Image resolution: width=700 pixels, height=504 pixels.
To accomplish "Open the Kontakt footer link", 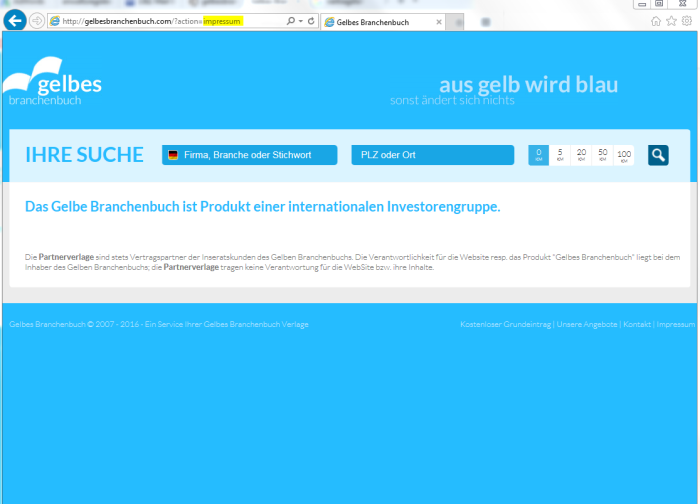I will tap(637, 325).
